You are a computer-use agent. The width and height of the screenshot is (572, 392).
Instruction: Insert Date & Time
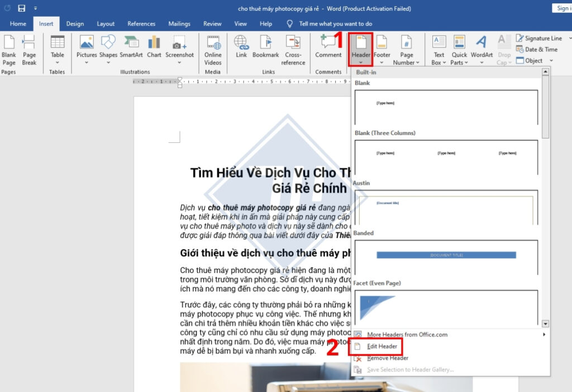[537, 49]
